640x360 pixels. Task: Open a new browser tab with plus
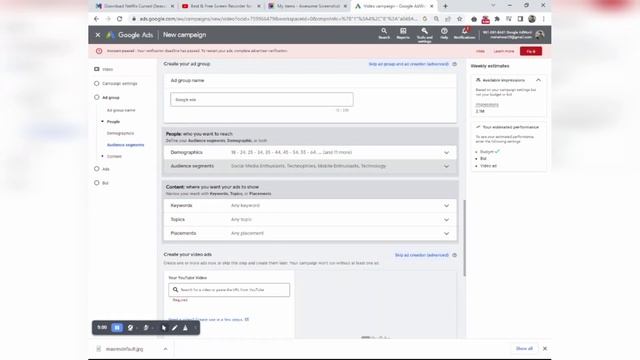click(x=445, y=6)
